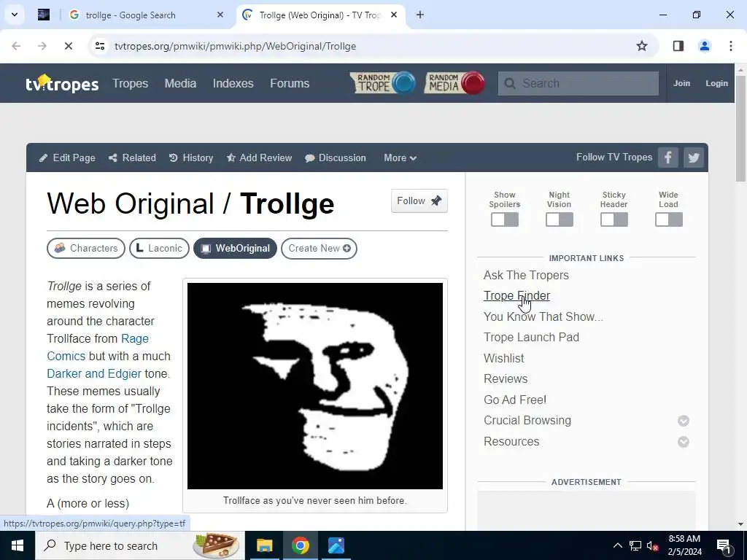
Task: Show hidden tray icons chevron
Action: tap(617, 545)
